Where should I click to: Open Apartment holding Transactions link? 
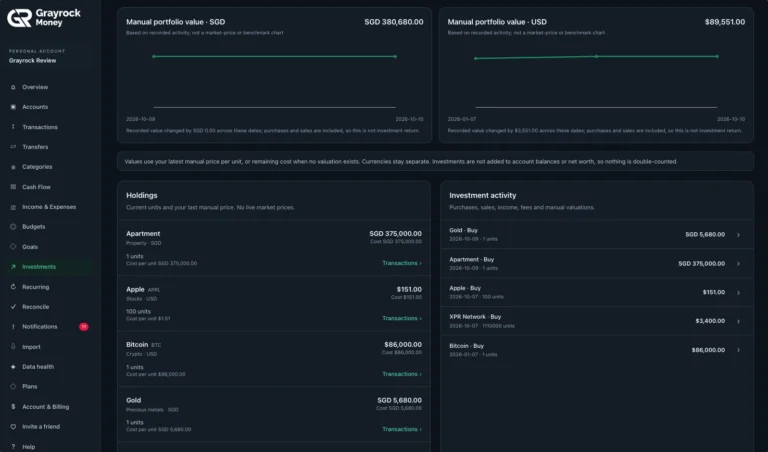[x=402, y=263]
